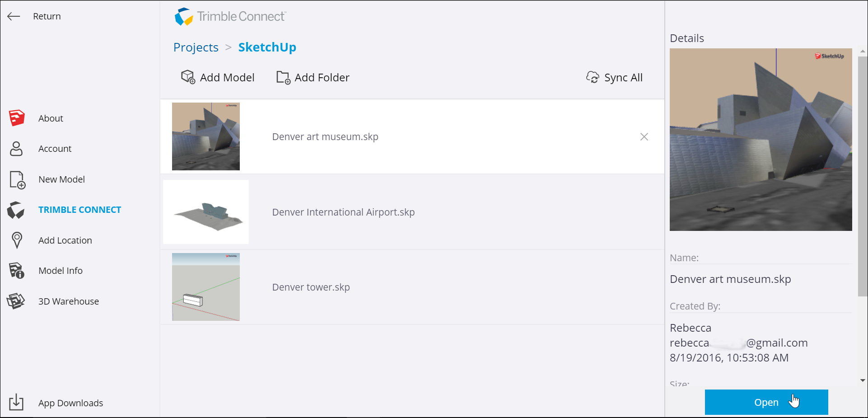Select TRIMBLE CONNECT menu entry

[80, 210]
